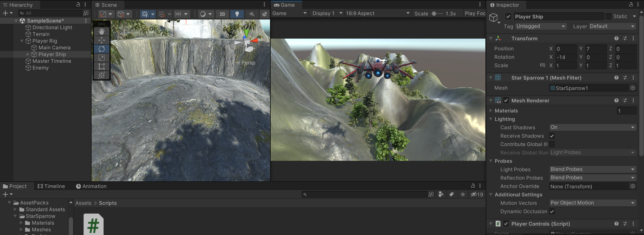Viewport: 644px width, 235px height.
Task: Open the Mesh Renderer more options menu
Action: [x=633, y=100]
